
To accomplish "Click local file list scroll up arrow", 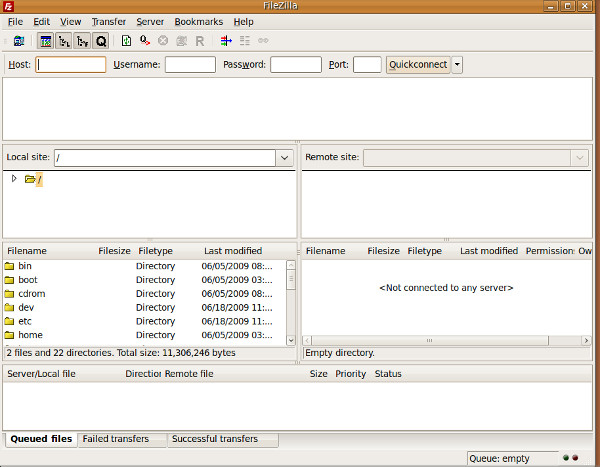I will pos(291,265).
